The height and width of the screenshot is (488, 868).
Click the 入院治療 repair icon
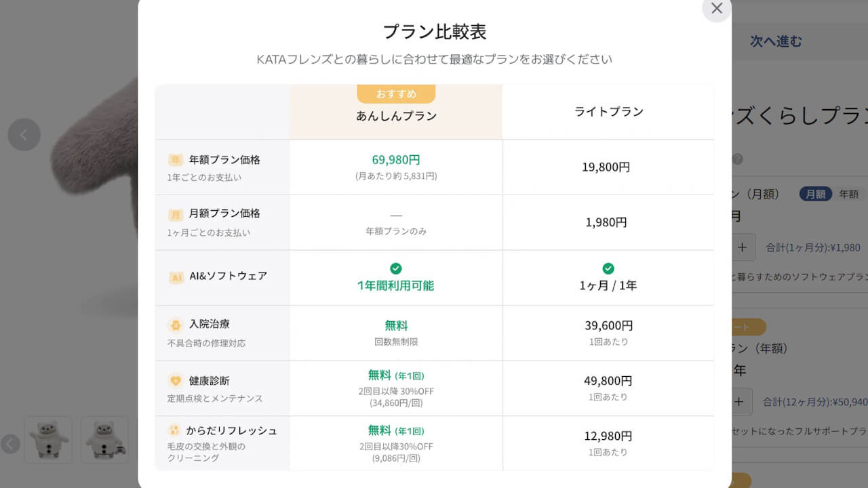tap(176, 325)
